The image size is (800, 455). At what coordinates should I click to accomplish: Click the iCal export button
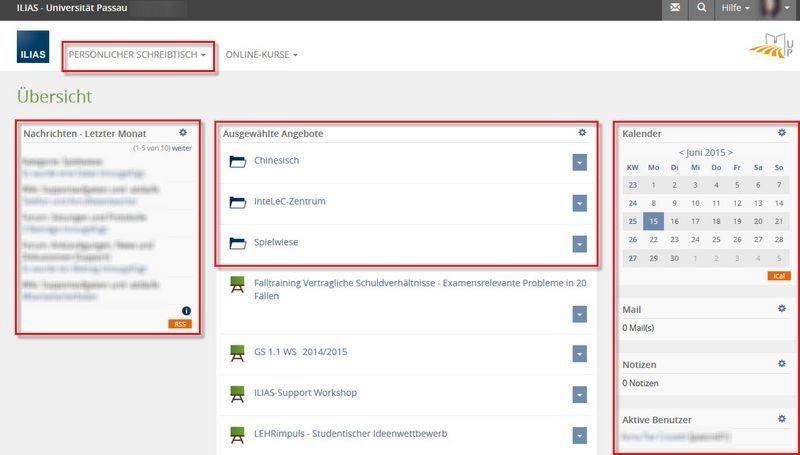[777, 275]
